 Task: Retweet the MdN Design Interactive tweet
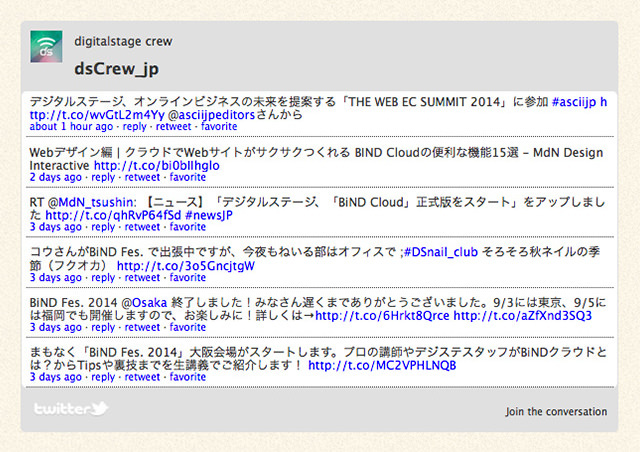coord(142,177)
